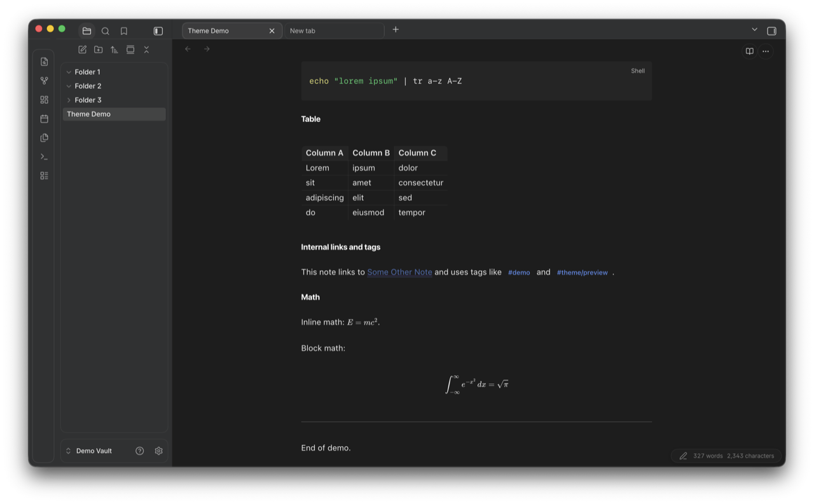This screenshot has width=814, height=504.
Task: Click the inline math formula E = mc²
Action: (362, 322)
